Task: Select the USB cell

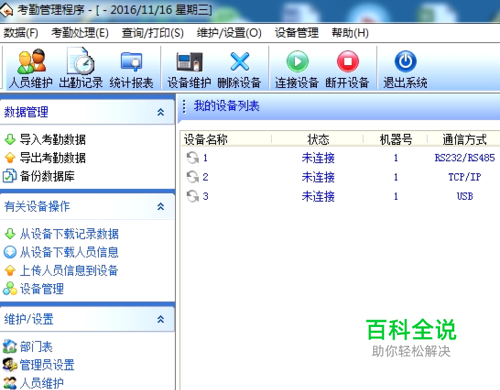Action: point(465,196)
